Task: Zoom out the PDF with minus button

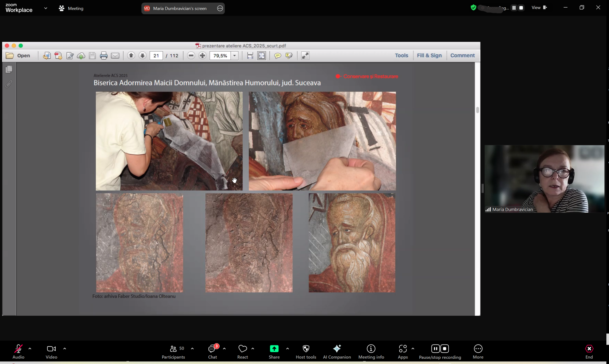Action: point(191,56)
